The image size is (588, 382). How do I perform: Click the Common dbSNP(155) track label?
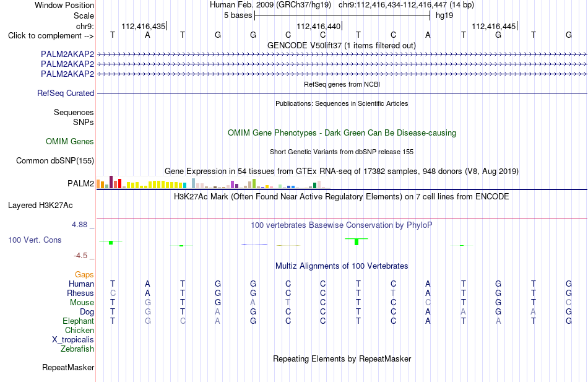(x=54, y=160)
